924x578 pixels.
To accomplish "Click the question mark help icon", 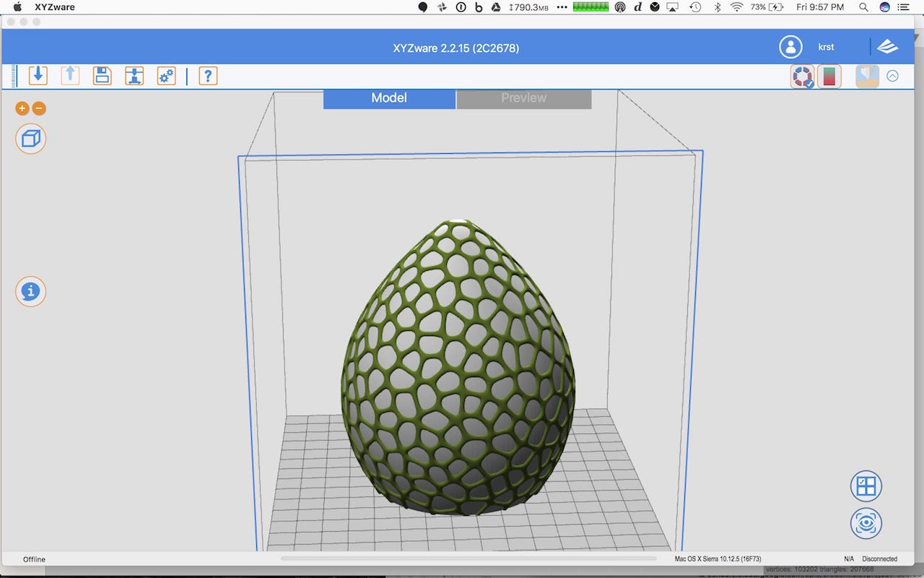I will click(x=208, y=75).
